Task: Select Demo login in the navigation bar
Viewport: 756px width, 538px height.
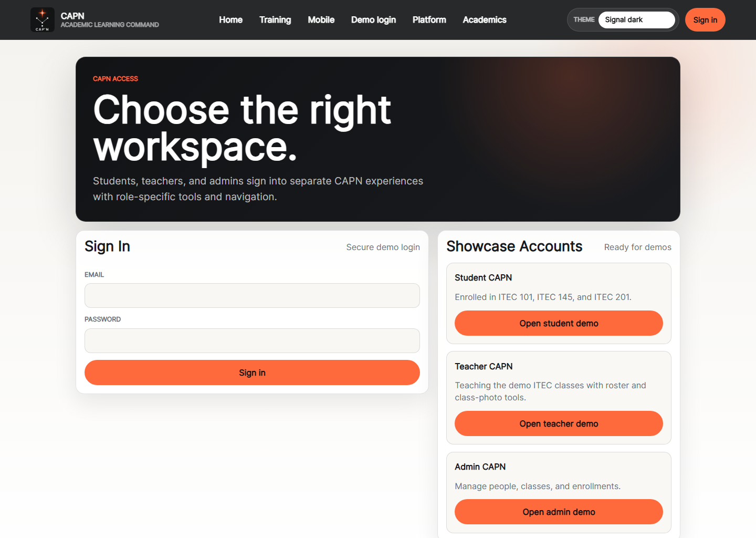Action: (x=373, y=20)
